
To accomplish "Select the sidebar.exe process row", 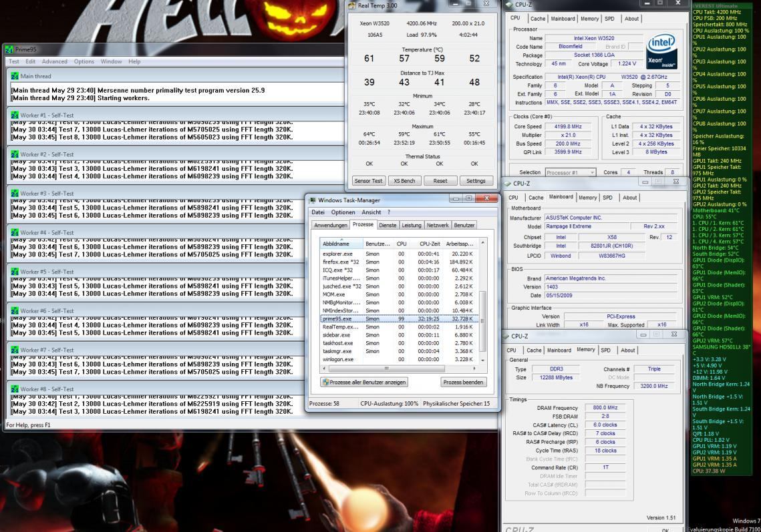I will click(400, 335).
